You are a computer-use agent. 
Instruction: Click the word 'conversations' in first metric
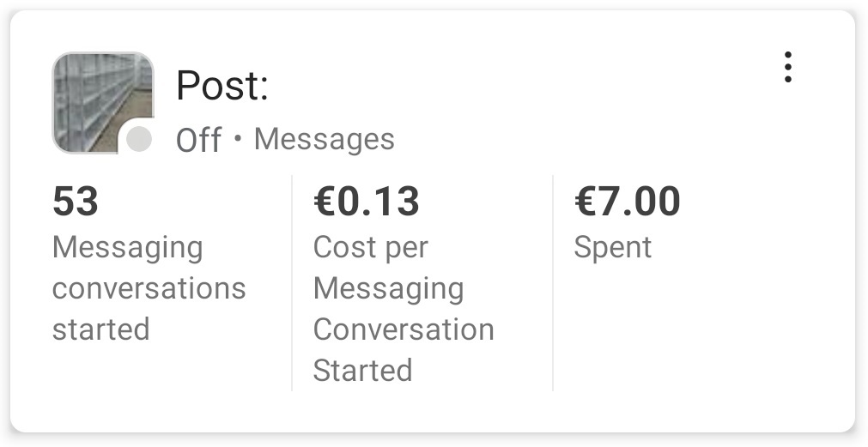(x=149, y=289)
